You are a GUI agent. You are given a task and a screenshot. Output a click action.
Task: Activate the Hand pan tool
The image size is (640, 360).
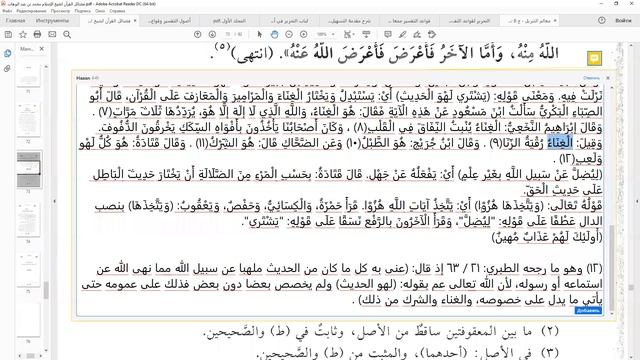click(274, 35)
